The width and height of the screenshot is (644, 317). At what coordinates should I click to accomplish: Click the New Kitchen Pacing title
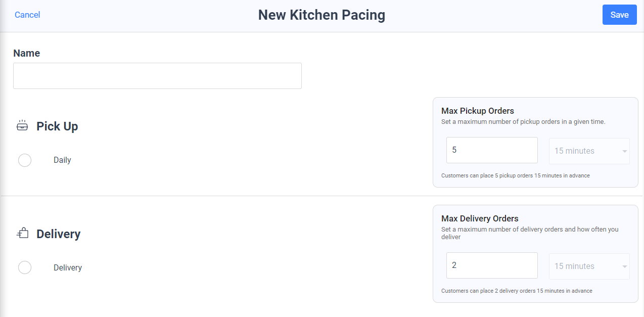[321, 15]
